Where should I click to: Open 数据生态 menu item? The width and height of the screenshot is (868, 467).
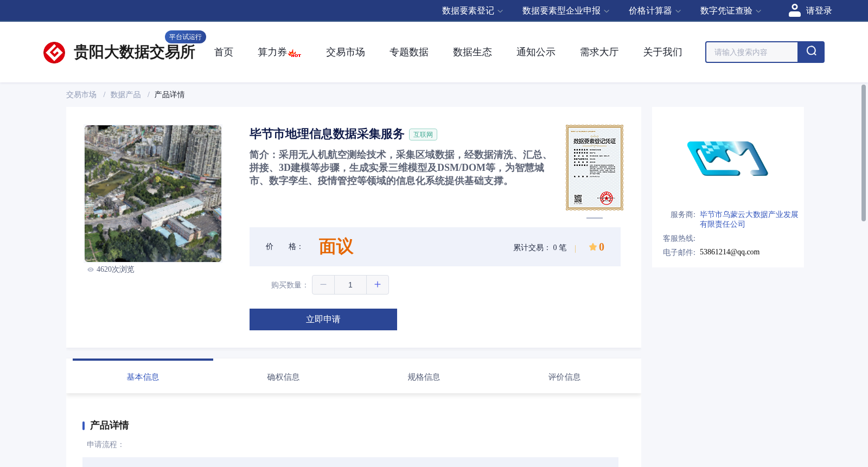[473, 52]
